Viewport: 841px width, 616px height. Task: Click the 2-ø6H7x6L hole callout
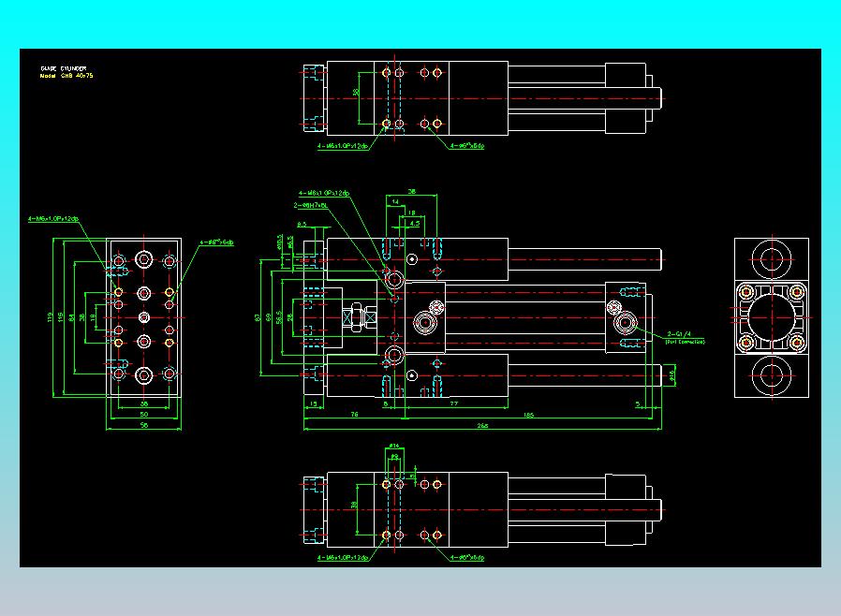pos(311,205)
